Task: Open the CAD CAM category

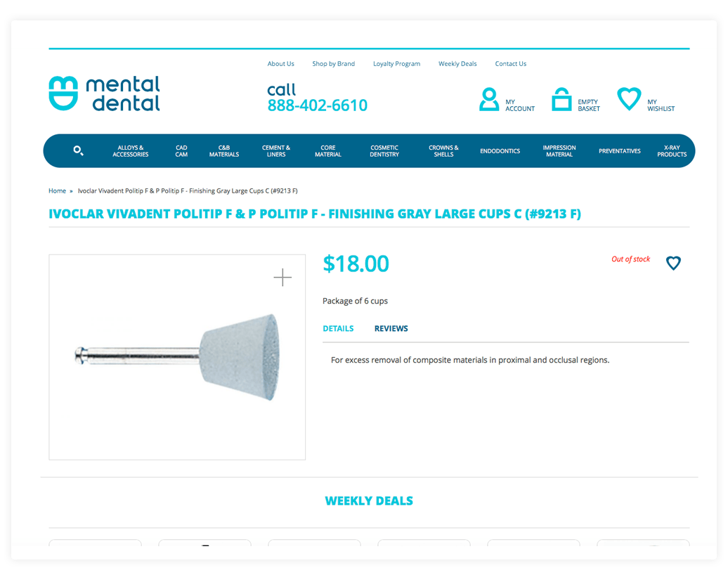Action: pos(181,151)
